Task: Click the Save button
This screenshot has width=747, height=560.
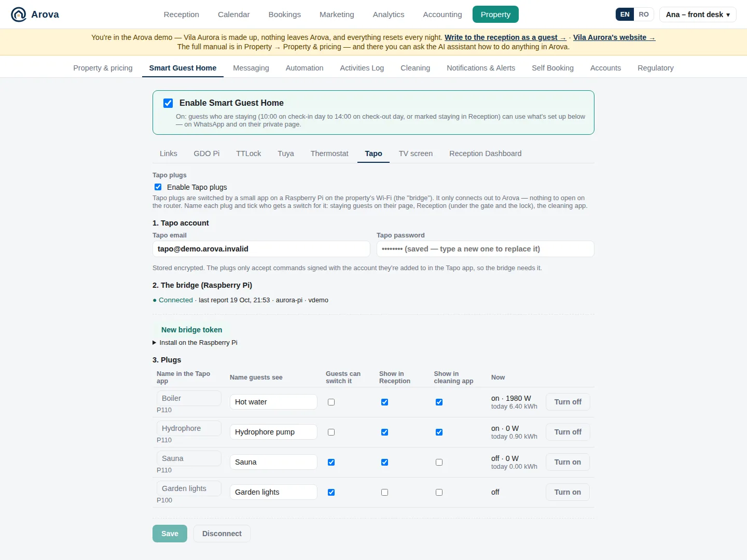Action: pos(170,534)
